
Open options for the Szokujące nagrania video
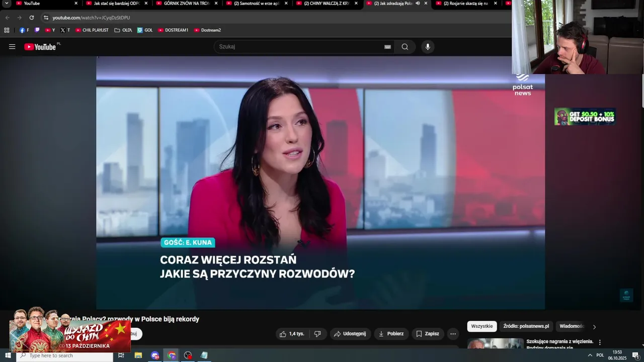(x=600, y=342)
